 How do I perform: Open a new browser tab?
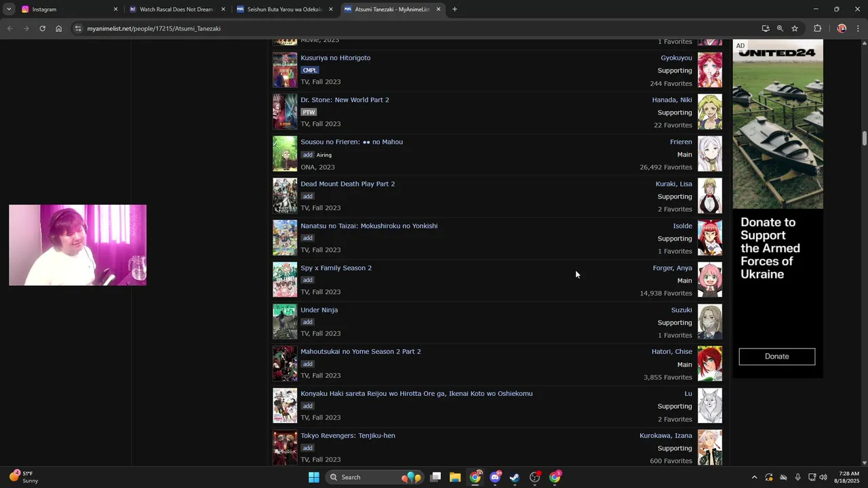(x=454, y=9)
